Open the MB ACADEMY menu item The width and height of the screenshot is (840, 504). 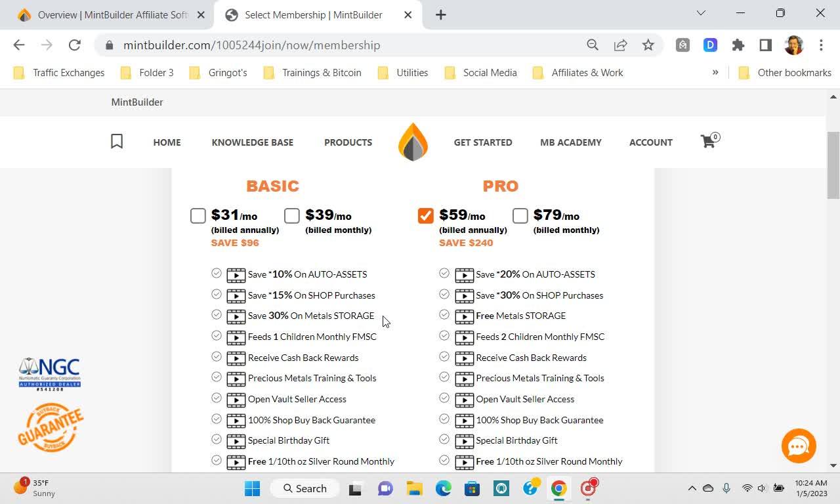click(x=571, y=142)
